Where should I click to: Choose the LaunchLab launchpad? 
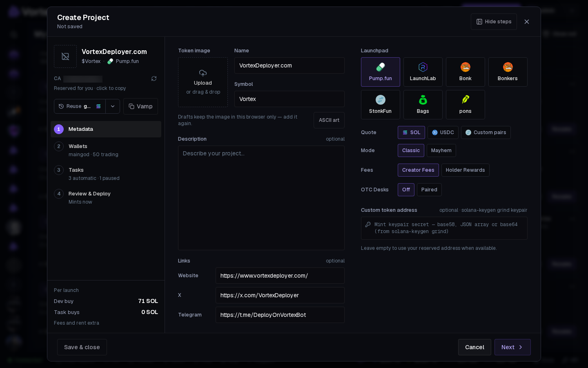click(423, 72)
